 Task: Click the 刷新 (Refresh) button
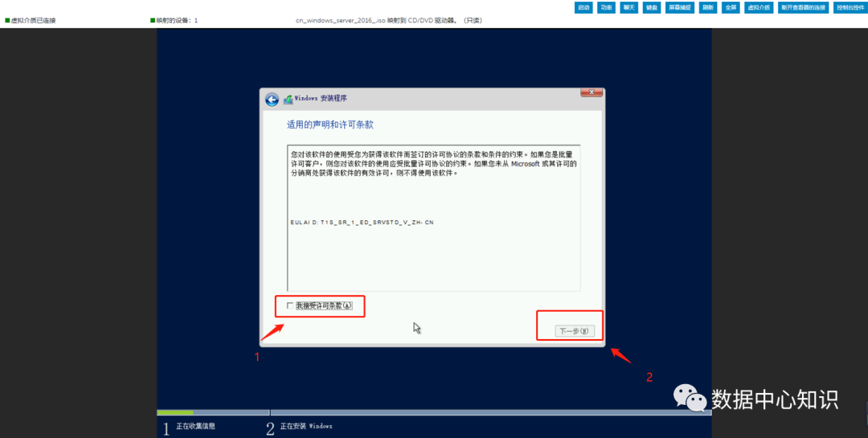tap(708, 8)
